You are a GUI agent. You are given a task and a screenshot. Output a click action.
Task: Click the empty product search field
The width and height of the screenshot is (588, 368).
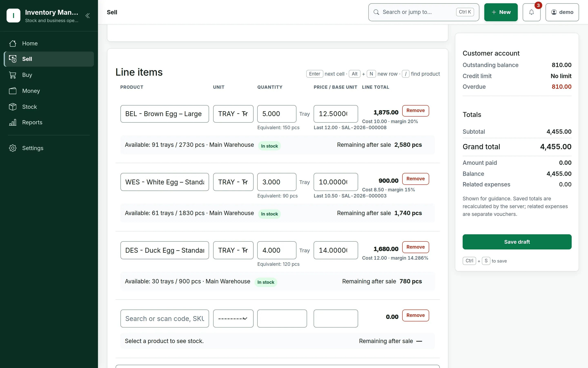165,319
